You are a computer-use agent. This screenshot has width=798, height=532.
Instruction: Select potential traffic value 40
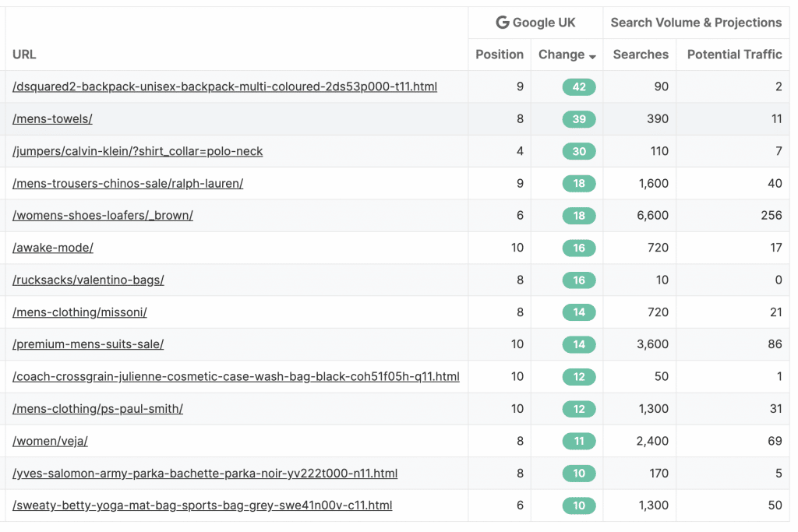point(775,184)
